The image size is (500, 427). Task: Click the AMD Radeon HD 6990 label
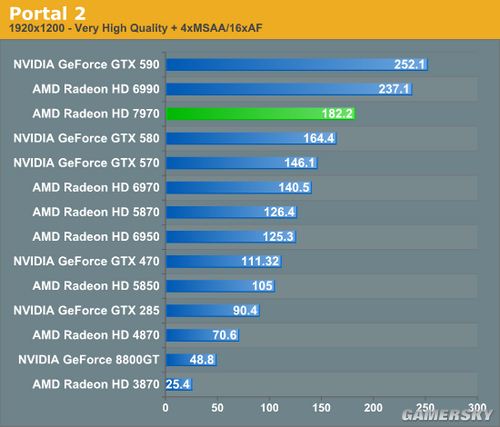96,89
